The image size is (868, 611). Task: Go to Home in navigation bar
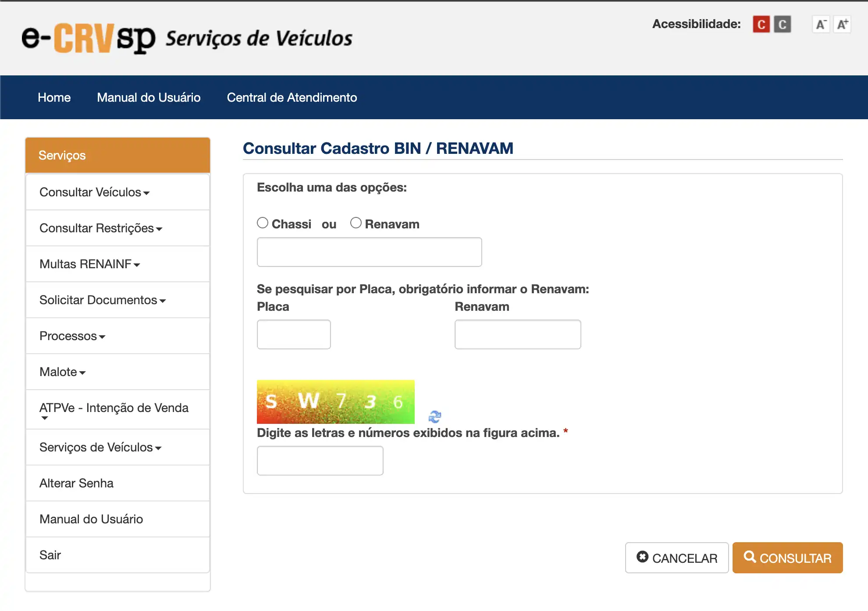[54, 97]
